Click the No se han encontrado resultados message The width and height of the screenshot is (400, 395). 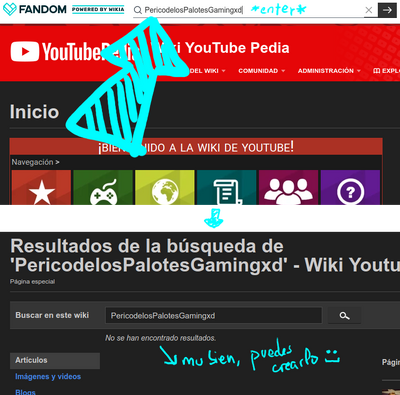coord(160,338)
